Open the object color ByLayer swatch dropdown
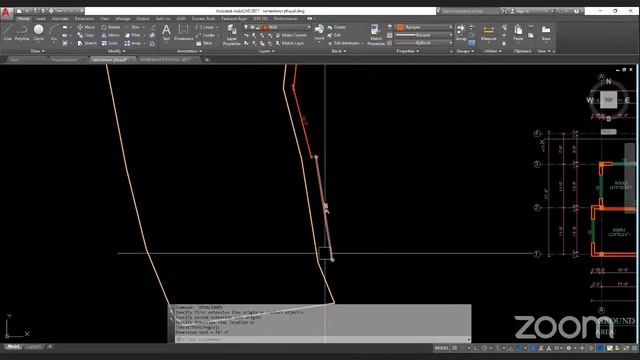640x360 pixels. coord(424,27)
